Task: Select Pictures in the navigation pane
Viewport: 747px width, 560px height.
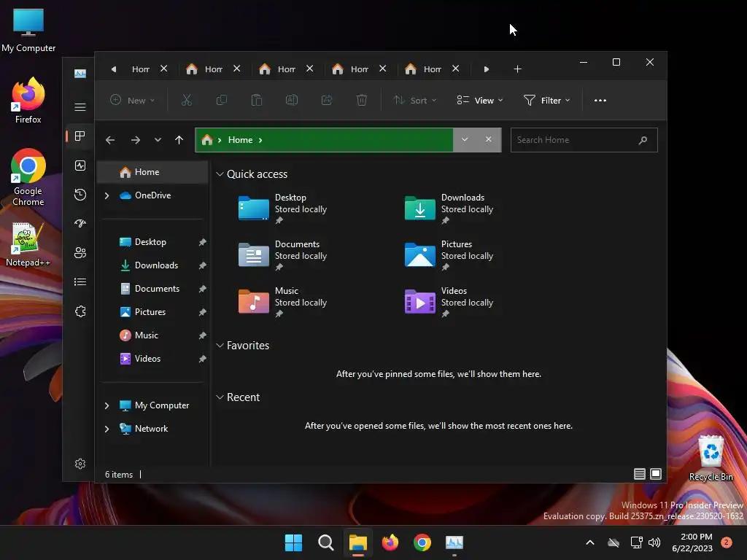Action: pyautogui.click(x=152, y=312)
